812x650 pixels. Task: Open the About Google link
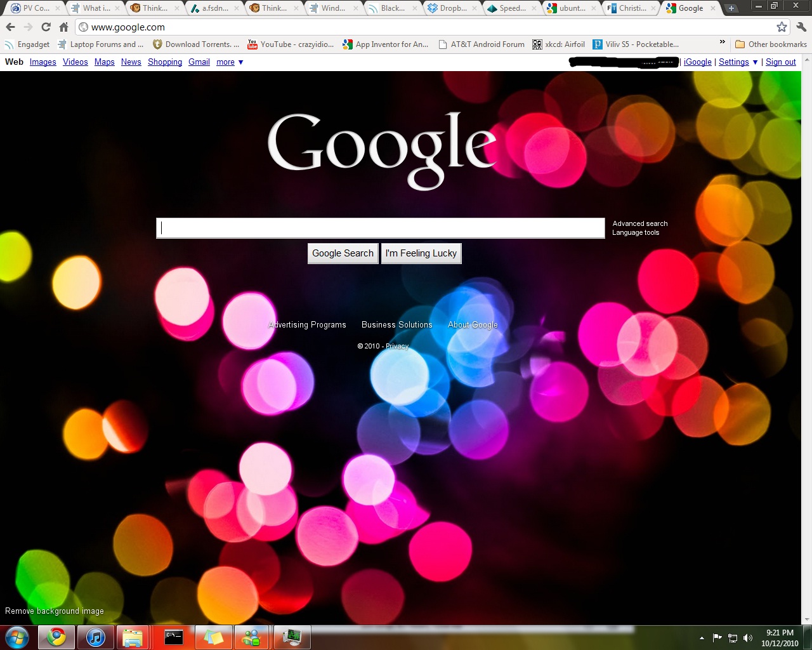[473, 324]
